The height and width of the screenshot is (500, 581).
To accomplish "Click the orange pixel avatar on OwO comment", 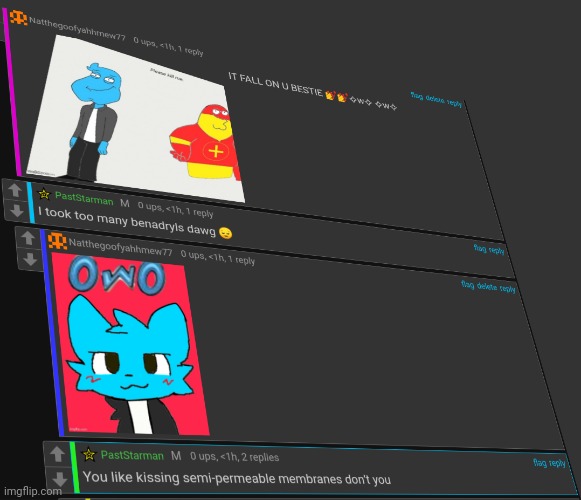I will tap(57, 241).
